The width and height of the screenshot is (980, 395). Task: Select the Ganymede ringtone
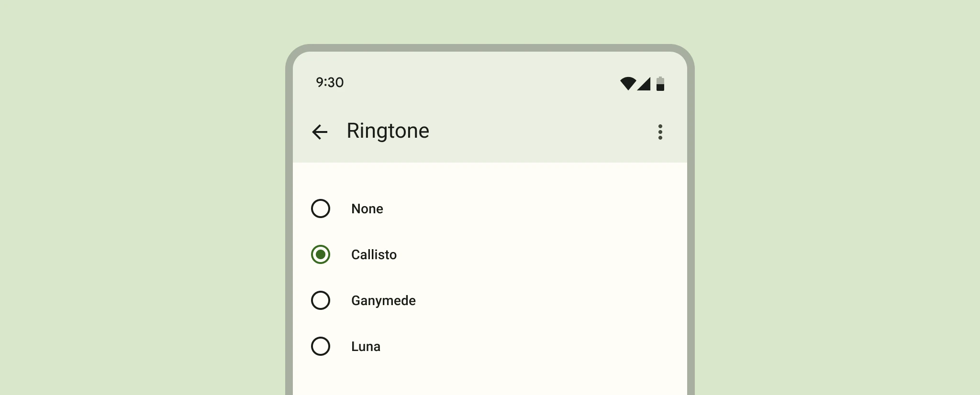[321, 301]
